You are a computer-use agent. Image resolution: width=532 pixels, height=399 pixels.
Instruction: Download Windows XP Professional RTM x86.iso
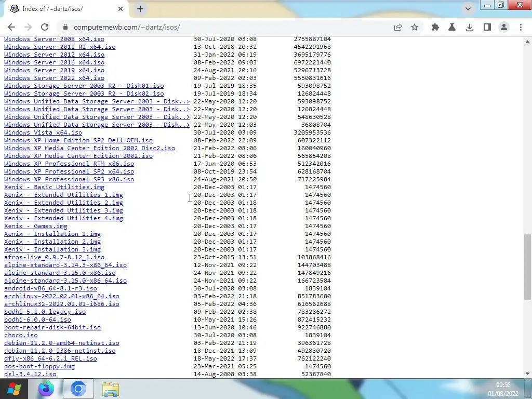coord(69,164)
